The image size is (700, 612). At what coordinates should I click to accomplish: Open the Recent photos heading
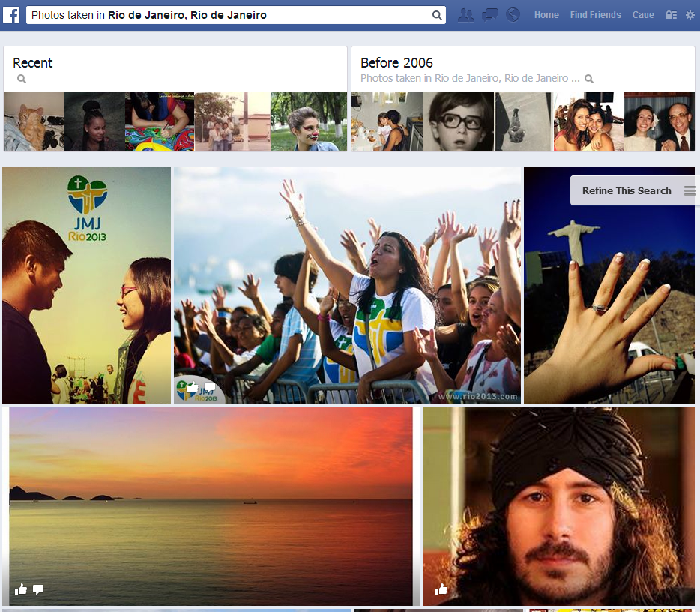coord(33,63)
